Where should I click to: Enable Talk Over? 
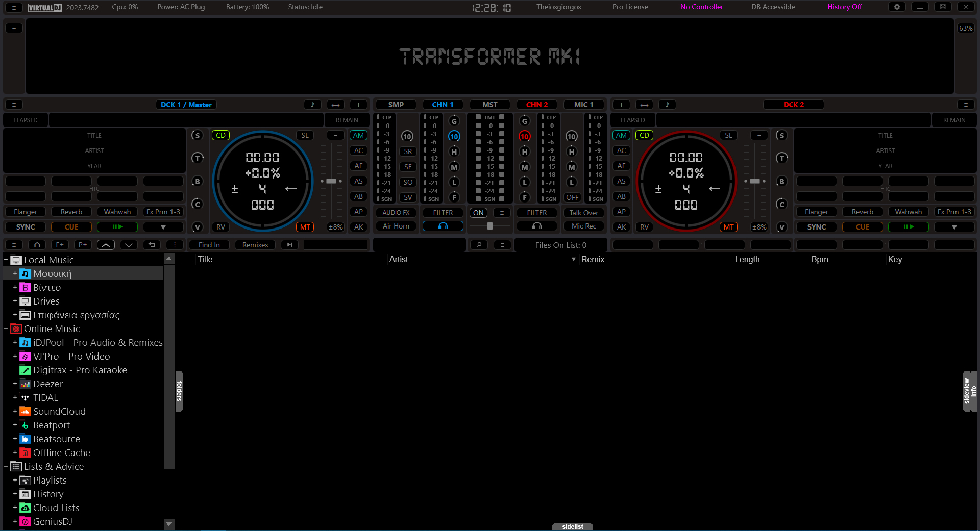click(583, 213)
